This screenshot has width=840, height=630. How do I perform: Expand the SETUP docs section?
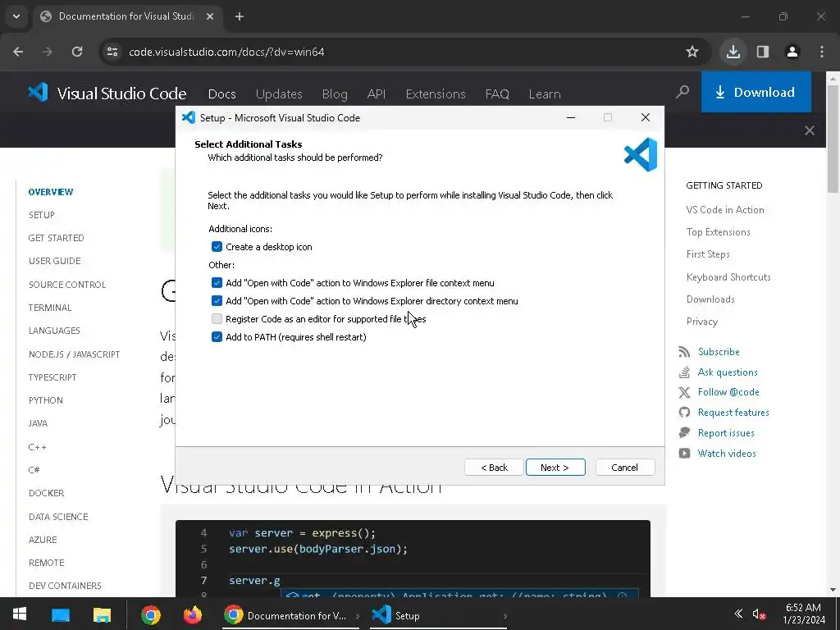pyautogui.click(x=42, y=215)
